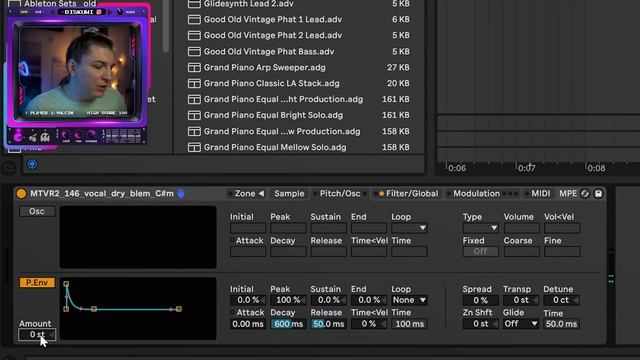Image resolution: width=640 pixels, height=360 pixels.
Task: Click the hot-swap preset arrows icon beside MPE
Action: pyautogui.click(x=585, y=193)
